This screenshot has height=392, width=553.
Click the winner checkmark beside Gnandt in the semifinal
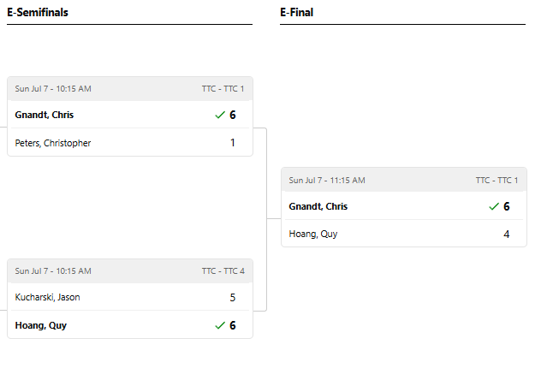220,115
